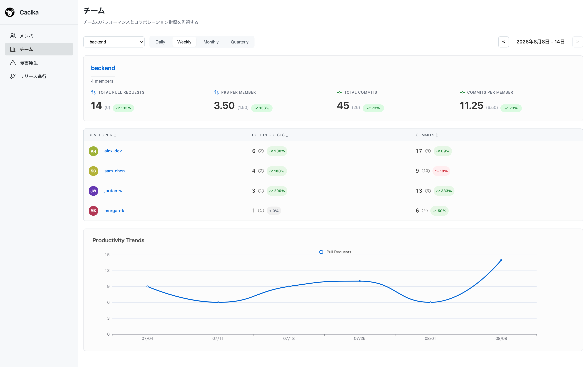Select the Weekly period tab
Image resolution: width=588 pixels, height=367 pixels.
(184, 42)
